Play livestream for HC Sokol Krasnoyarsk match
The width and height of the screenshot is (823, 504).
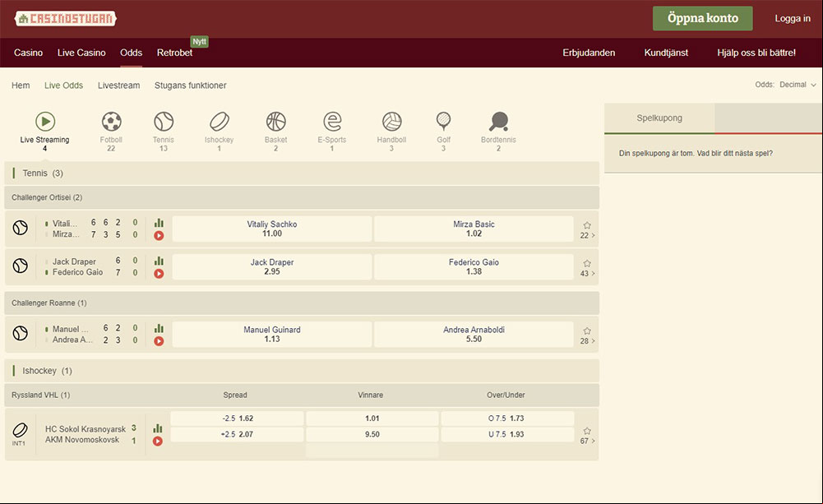pyautogui.click(x=158, y=442)
